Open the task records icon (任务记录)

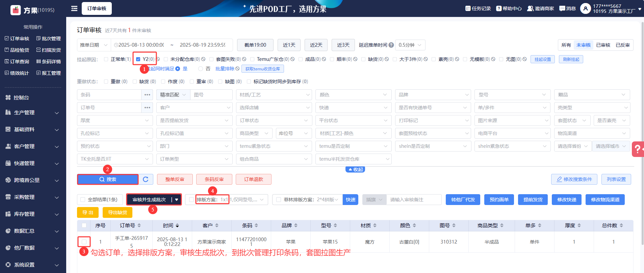click(x=468, y=8)
